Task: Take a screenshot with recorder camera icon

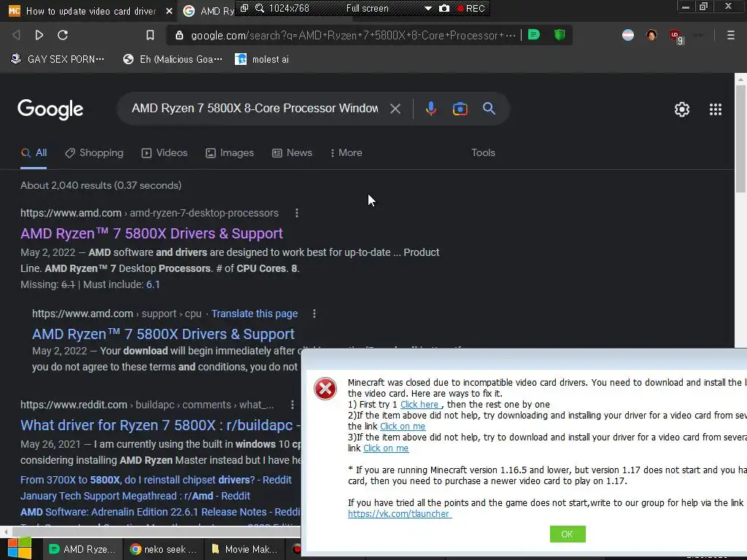Action: [444, 8]
